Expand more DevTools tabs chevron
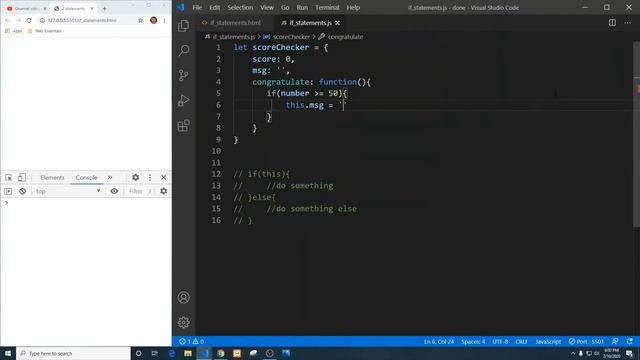 point(110,178)
